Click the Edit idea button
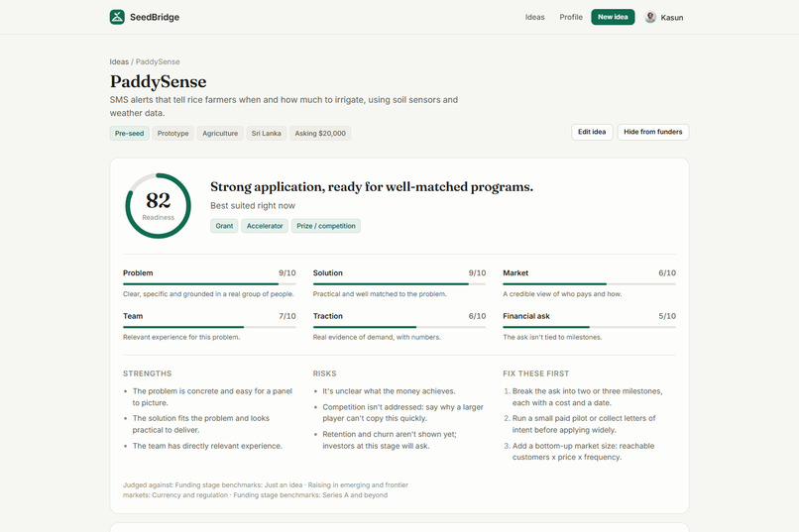Viewport: 799px width, 532px height. click(x=592, y=132)
